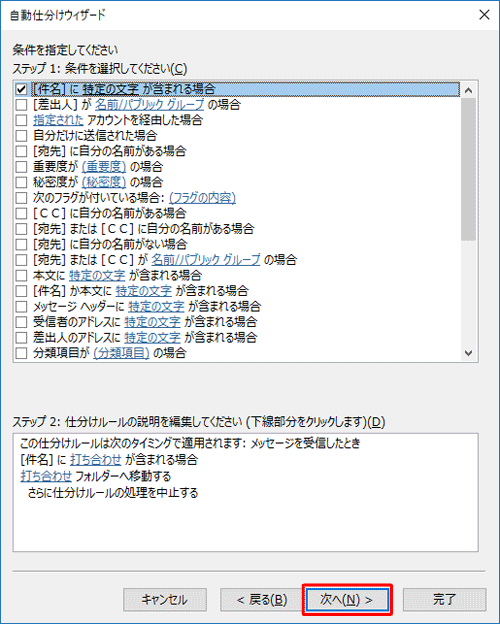
Task: Open the 名前/パブリックグループ link in 差出人 row
Action: click(x=150, y=105)
